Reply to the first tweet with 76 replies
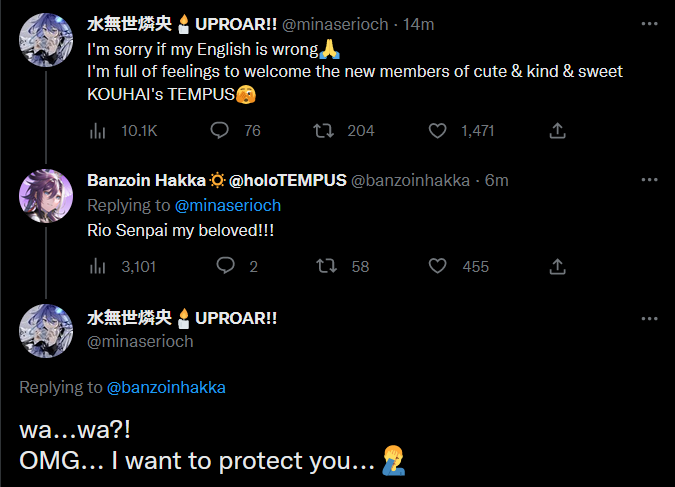Viewport: 675px width, 487px height. point(221,131)
